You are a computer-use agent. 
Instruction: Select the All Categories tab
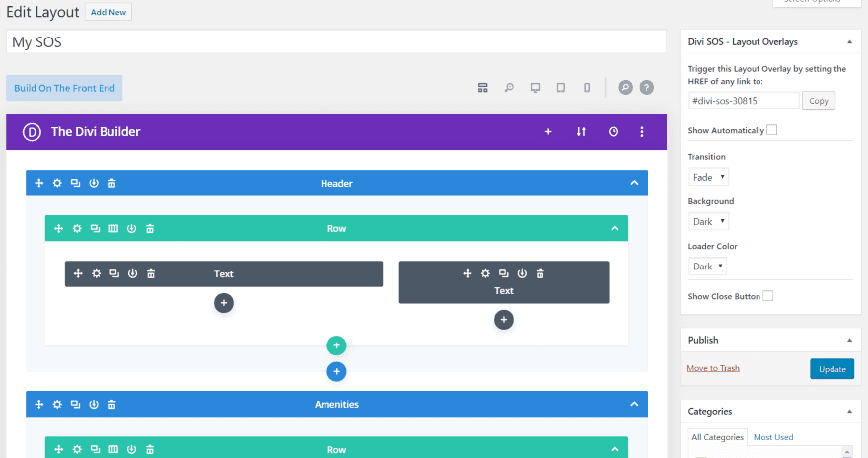[717, 437]
